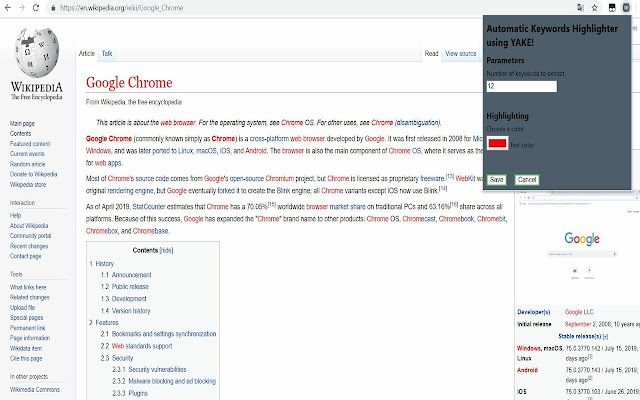Select the Article tab
640x400 pixels.
tap(87, 53)
